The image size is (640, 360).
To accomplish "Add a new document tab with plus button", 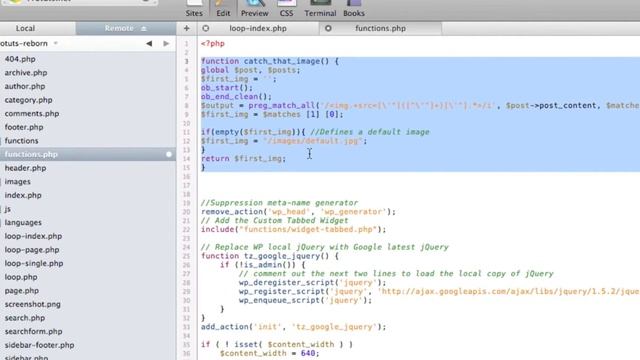I will pos(187,28).
